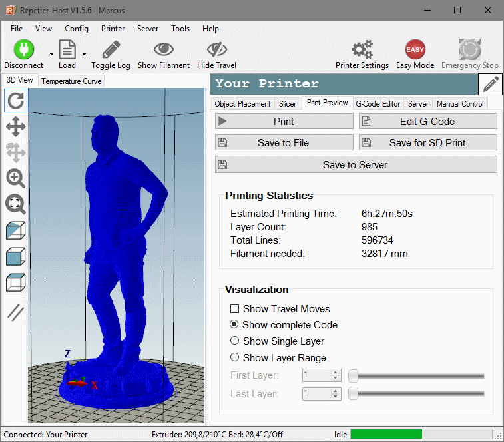Screen dimensions: 504x442
Task: Click the Total Lines value 596734
Action: [377, 240]
